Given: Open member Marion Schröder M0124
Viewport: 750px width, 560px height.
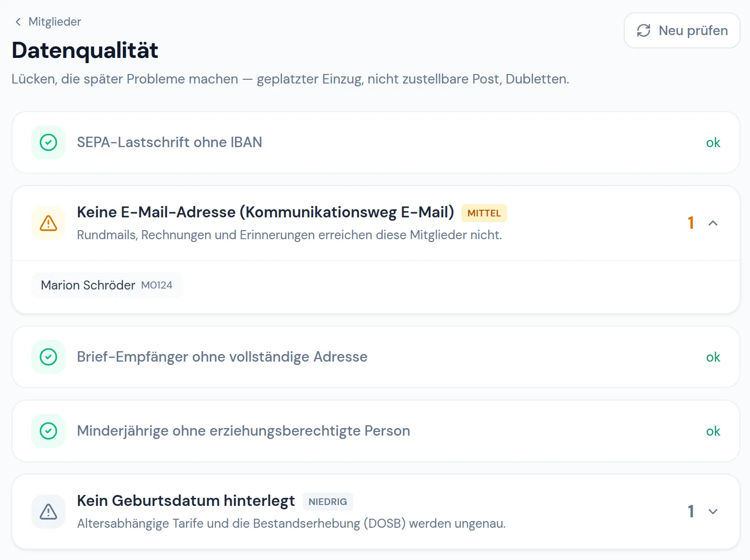Looking at the screenshot, I should (106, 285).
